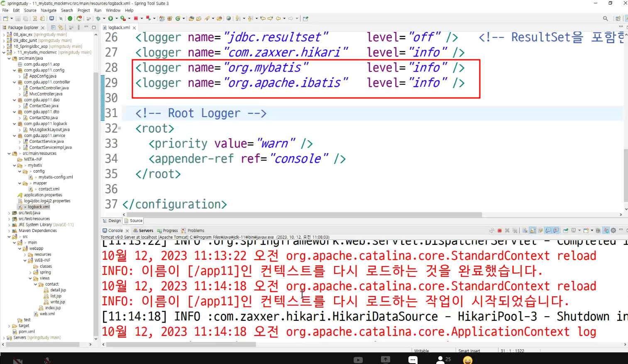Open the Boot Dashboard green icon
The image size is (628, 364).
70,18
